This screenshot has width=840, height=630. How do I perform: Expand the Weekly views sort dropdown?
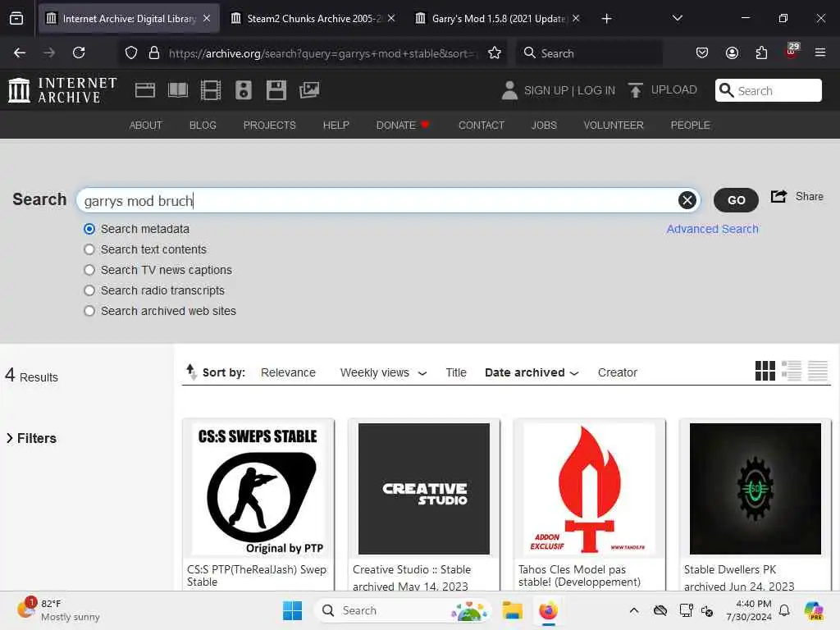[x=422, y=373]
